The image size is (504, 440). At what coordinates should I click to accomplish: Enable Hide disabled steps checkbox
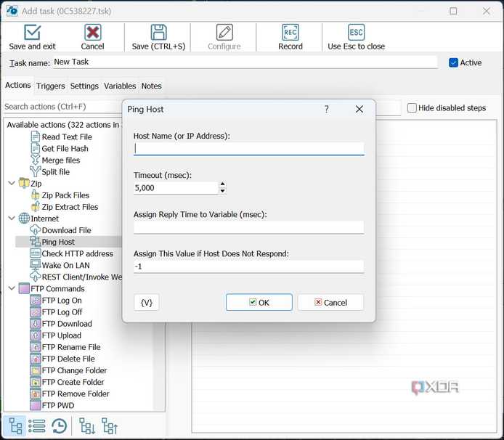coord(412,107)
